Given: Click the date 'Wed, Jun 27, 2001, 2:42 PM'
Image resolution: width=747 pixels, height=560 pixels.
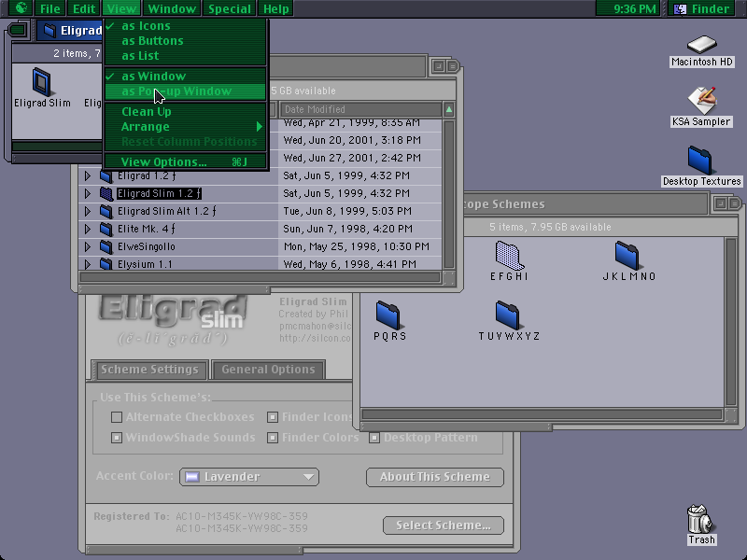Looking at the screenshot, I should coord(352,158).
